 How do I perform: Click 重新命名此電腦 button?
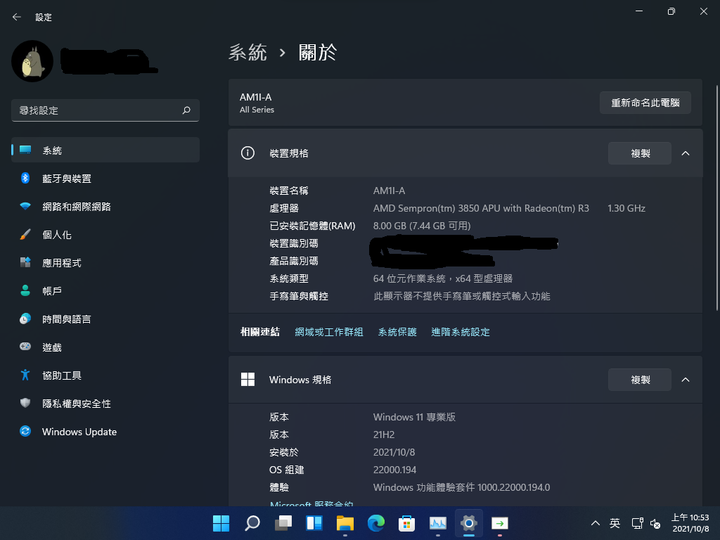coord(645,102)
